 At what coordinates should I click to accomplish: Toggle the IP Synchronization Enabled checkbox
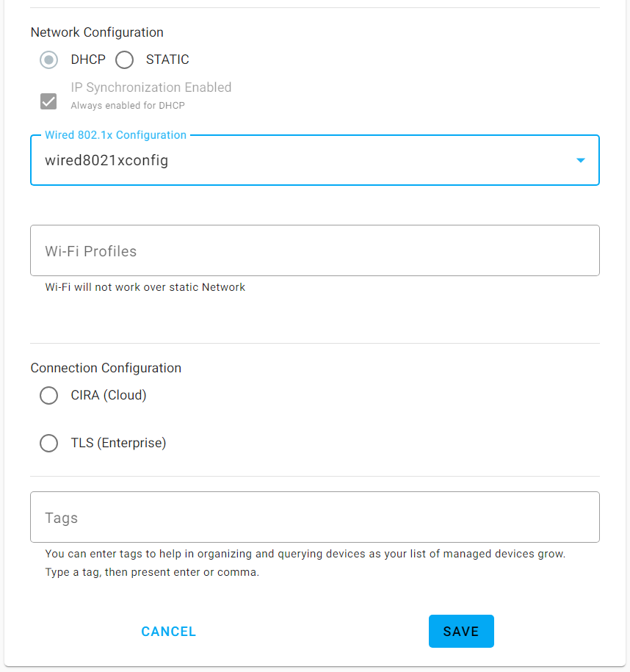(x=48, y=101)
